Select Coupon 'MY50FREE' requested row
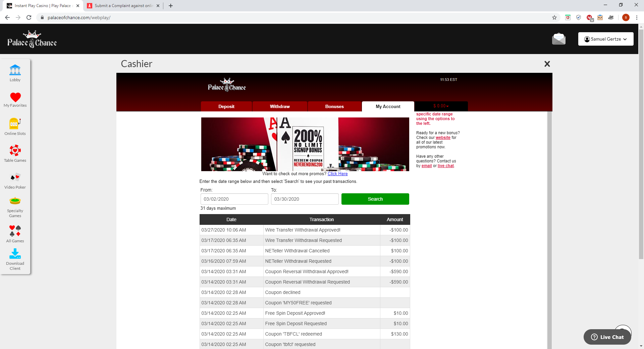This screenshot has width=644, height=349. [x=305, y=303]
